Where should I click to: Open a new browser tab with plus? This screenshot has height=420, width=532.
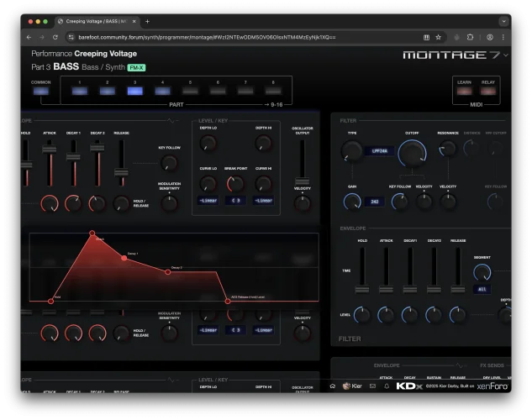147,21
